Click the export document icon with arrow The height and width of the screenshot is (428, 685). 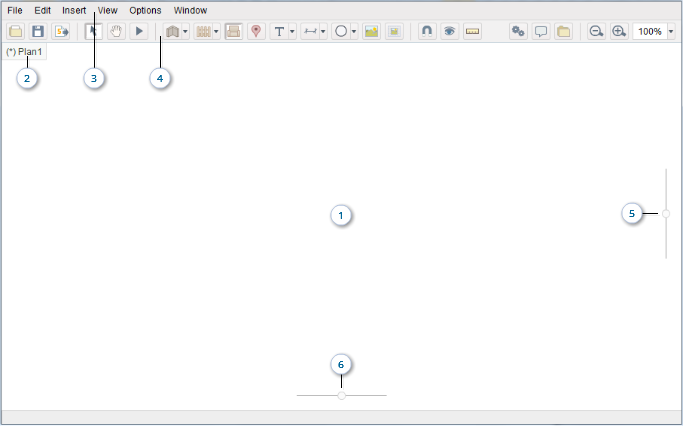click(61, 31)
